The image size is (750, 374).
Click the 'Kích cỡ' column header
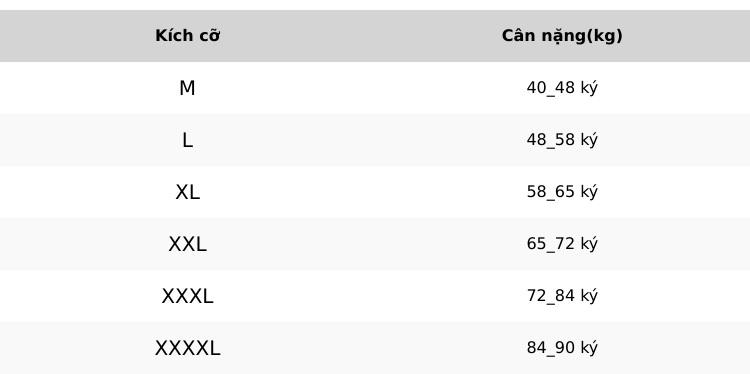[188, 36]
